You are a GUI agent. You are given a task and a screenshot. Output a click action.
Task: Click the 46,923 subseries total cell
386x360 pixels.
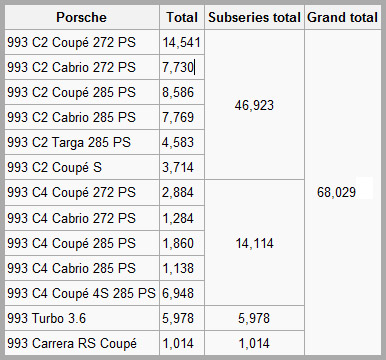pyautogui.click(x=254, y=105)
